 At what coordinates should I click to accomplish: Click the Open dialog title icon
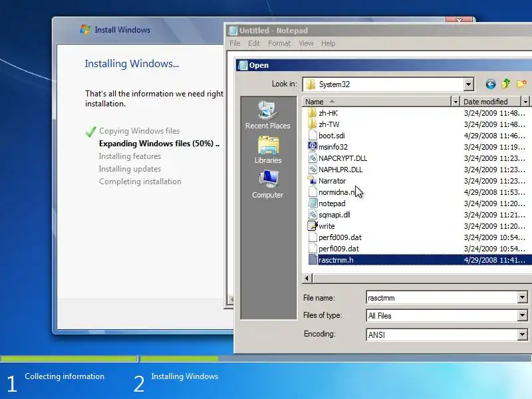coord(243,65)
